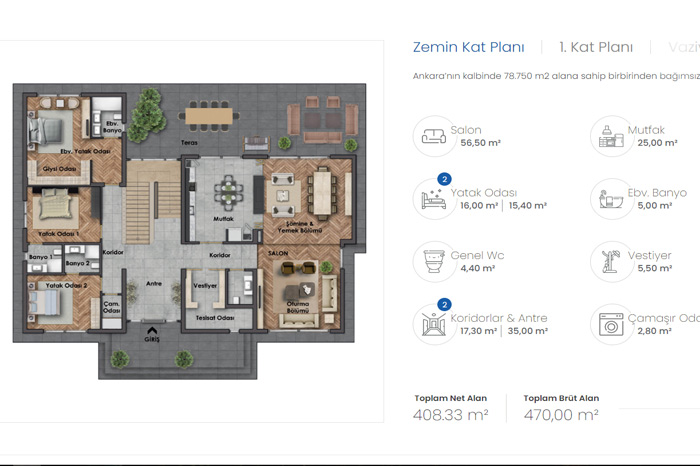
Task: Click the Vestiyer coat rack icon
Action: point(611,262)
